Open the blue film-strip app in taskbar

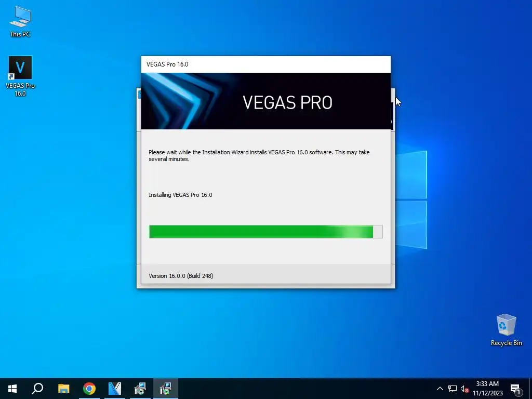[x=115, y=389]
